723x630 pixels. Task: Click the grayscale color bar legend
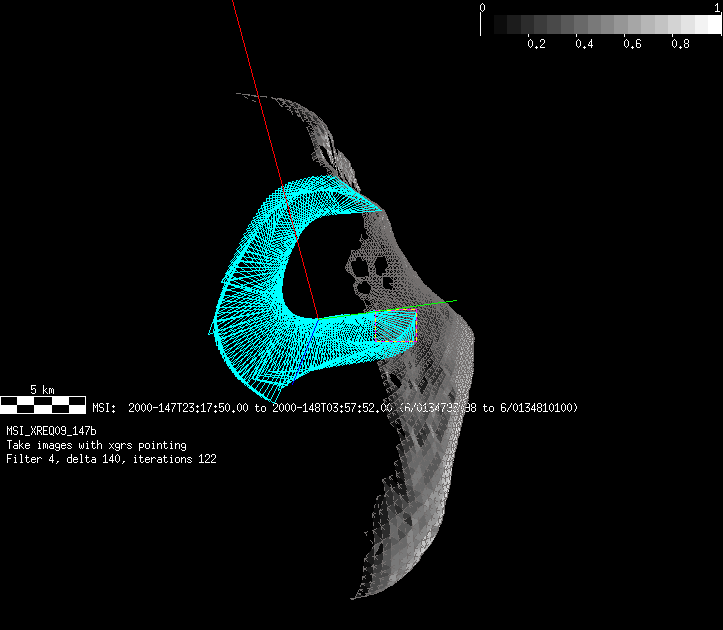point(601,24)
